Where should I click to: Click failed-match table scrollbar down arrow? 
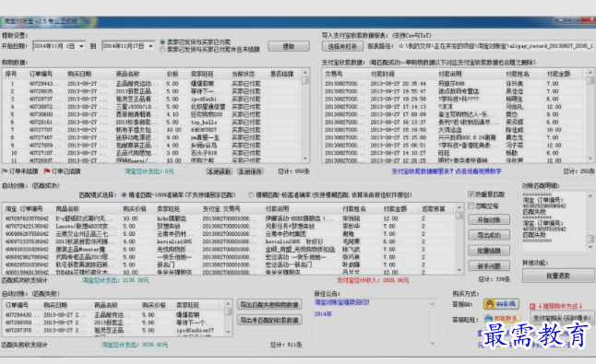tap(228, 332)
